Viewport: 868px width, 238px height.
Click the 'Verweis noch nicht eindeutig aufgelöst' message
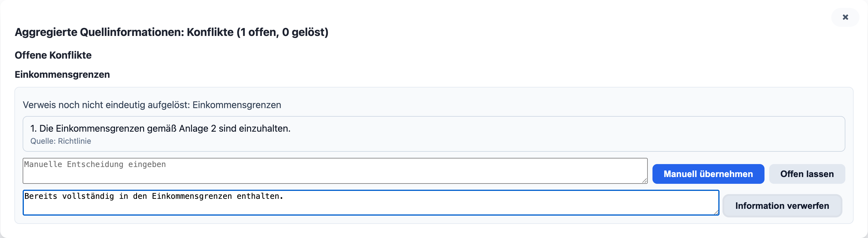(152, 105)
